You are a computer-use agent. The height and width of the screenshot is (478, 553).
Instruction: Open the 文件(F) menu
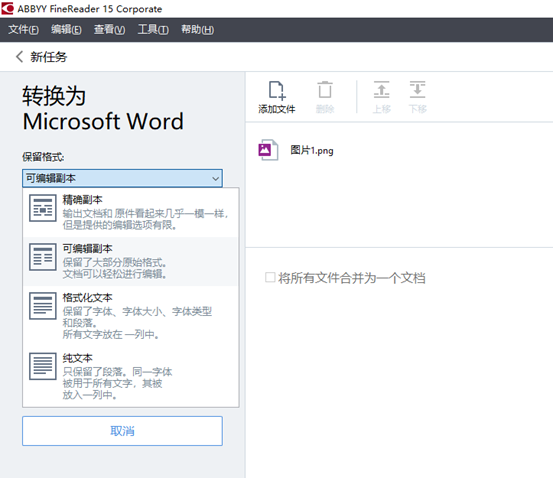tap(23, 30)
